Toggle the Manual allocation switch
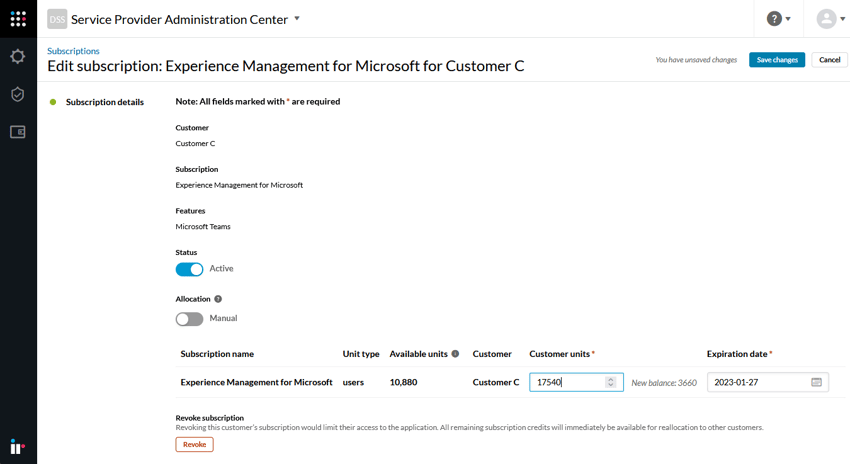The width and height of the screenshot is (850, 464). coord(189,319)
